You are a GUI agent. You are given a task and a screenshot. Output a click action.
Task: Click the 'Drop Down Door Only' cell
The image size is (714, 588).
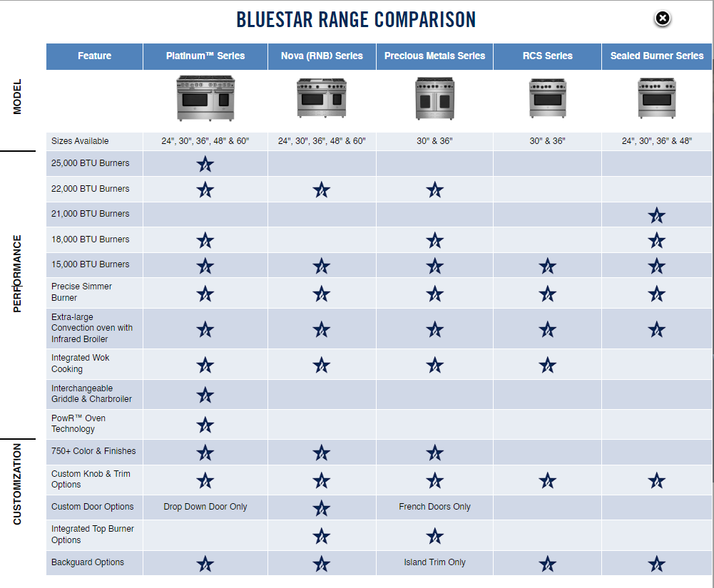tap(205, 507)
